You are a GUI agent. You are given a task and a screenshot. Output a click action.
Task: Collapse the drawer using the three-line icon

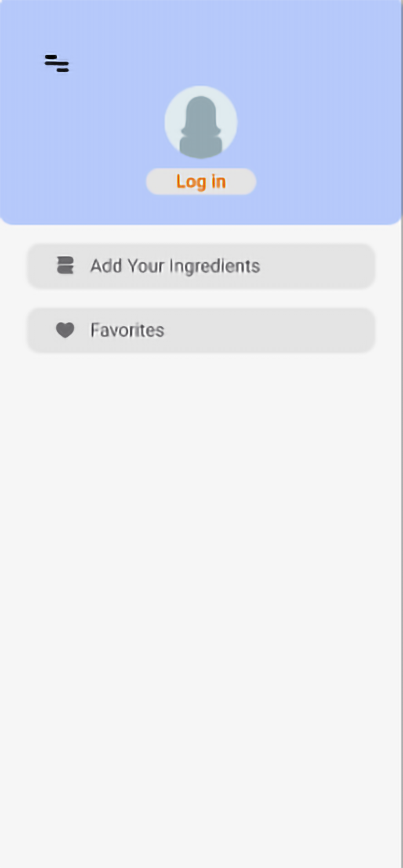tap(57, 63)
